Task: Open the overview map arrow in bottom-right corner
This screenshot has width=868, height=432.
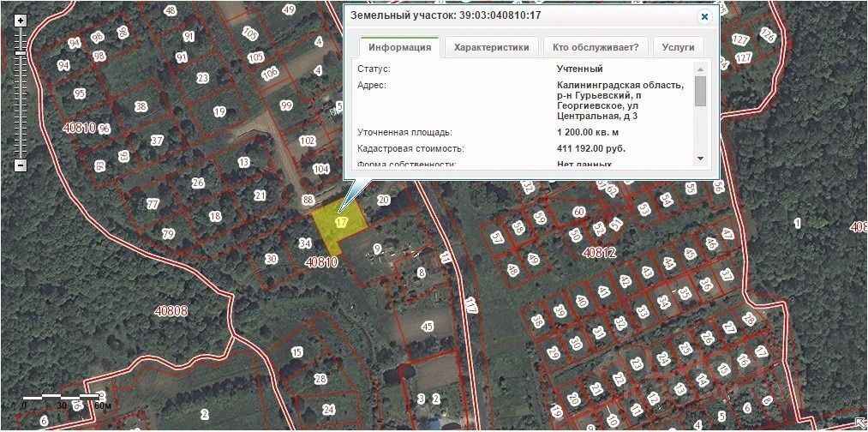Action: 860,423
